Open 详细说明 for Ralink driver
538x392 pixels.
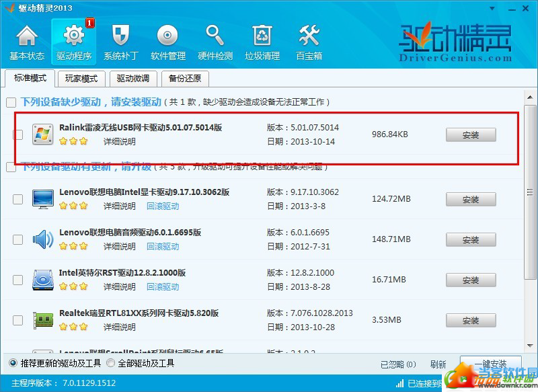click(x=120, y=142)
